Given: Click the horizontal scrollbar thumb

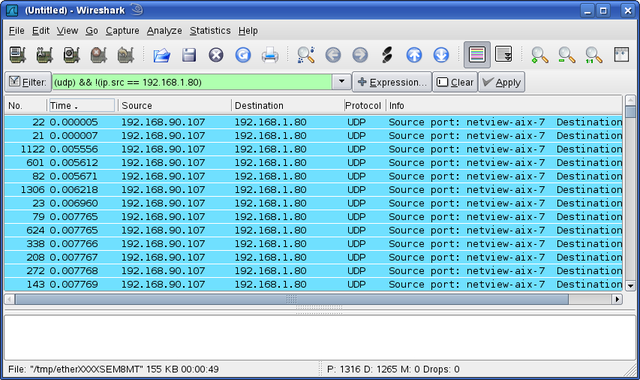Looking at the screenshot, I should [x=292, y=299].
